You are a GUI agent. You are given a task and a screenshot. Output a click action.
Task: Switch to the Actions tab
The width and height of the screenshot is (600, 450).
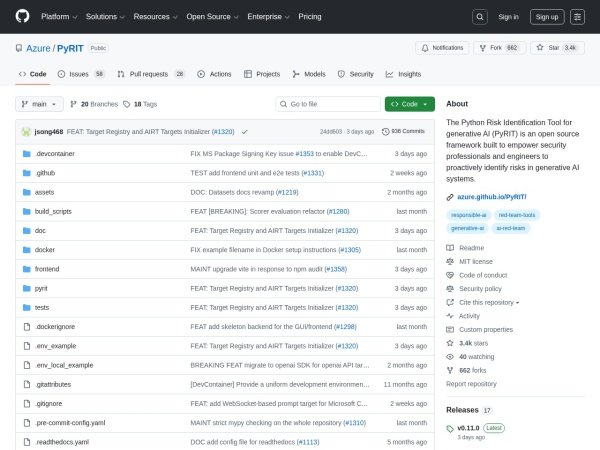(x=214, y=74)
